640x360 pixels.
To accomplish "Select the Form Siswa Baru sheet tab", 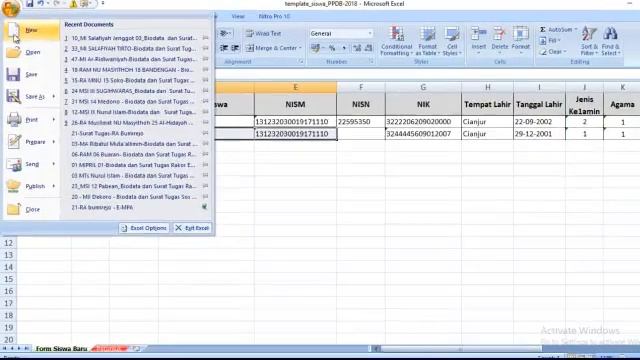I will [x=61, y=349].
